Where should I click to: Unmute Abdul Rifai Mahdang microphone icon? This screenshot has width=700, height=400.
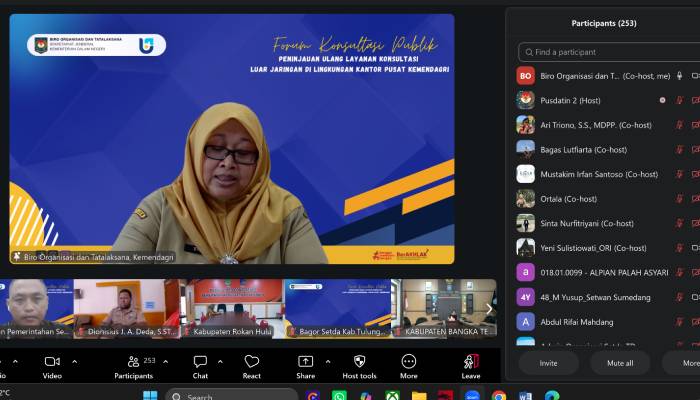pos(679,321)
